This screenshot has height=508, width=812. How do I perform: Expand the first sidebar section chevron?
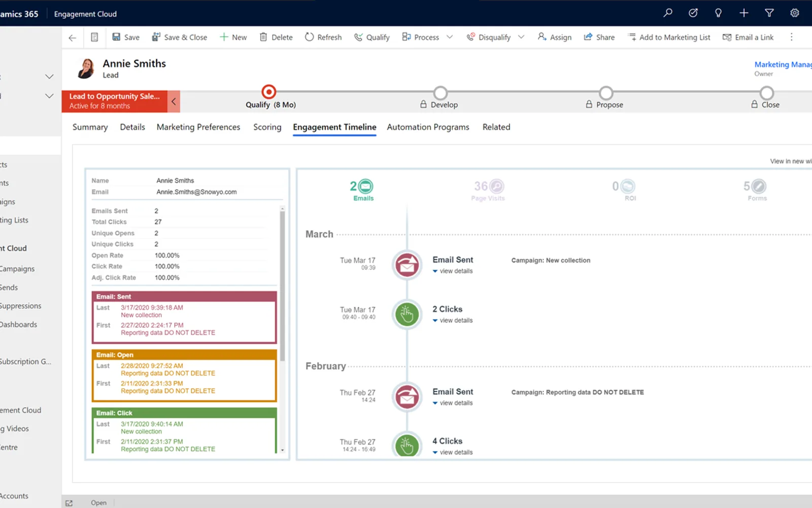point(49,77)
